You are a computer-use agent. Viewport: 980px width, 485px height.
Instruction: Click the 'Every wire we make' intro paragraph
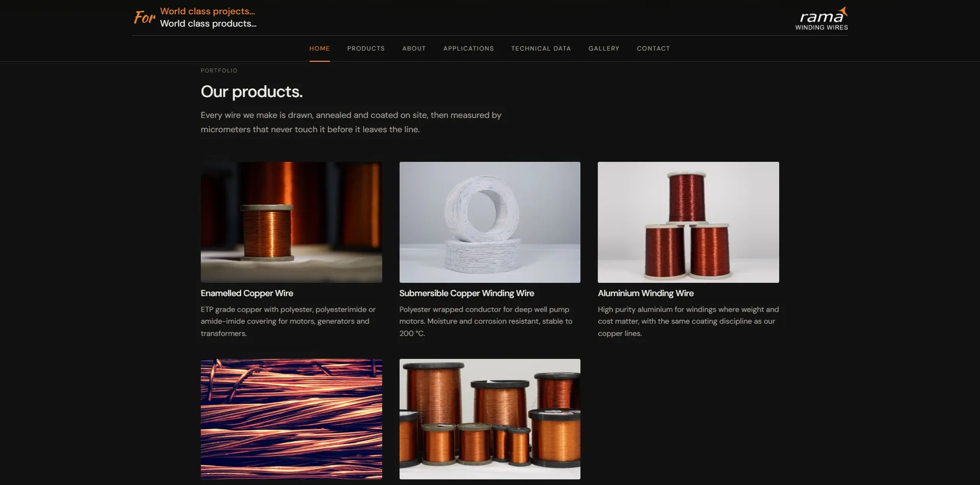click(x=351, y=123)
